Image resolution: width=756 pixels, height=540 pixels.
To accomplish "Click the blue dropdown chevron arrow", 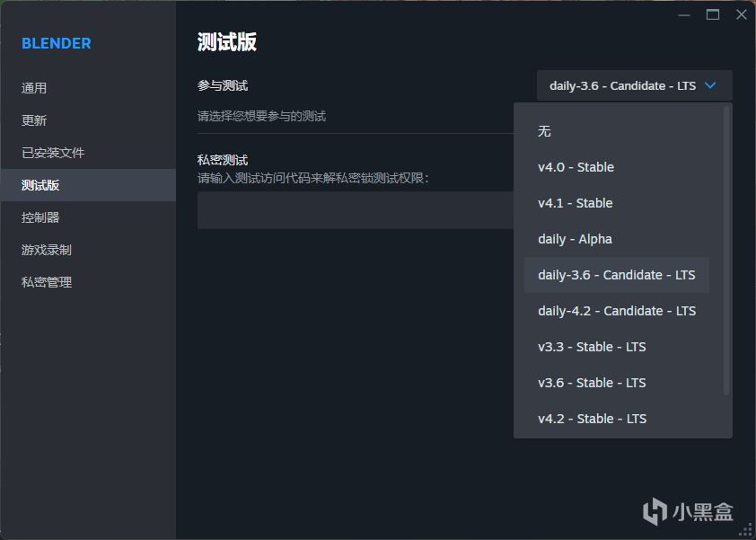I will coord(711,86).
